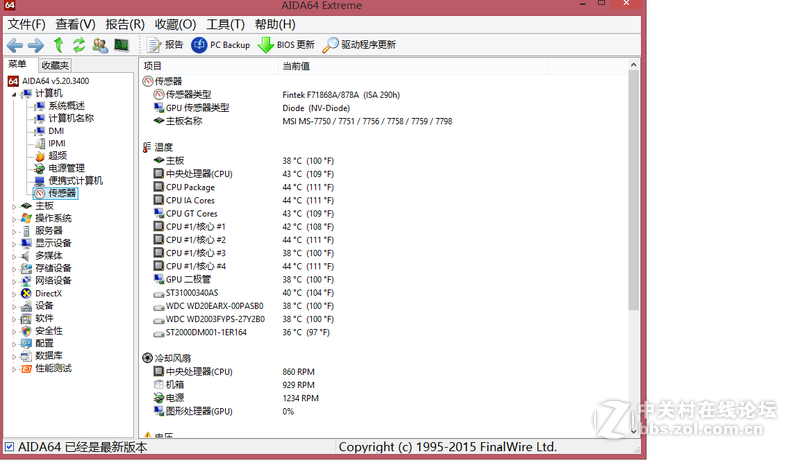Switch to 收藏夹 tab

[55, 65]
